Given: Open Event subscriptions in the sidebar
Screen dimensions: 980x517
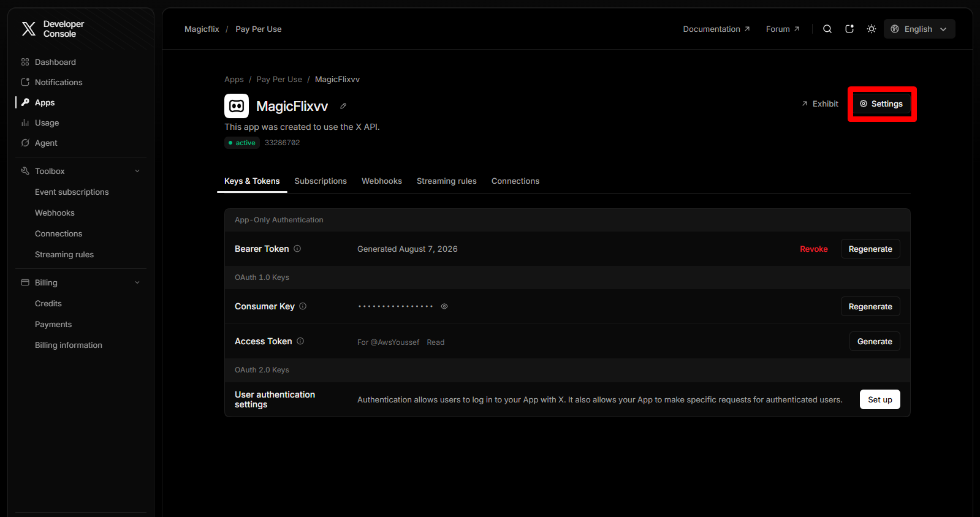Looking at the screenshot, I should click(72, 192).
